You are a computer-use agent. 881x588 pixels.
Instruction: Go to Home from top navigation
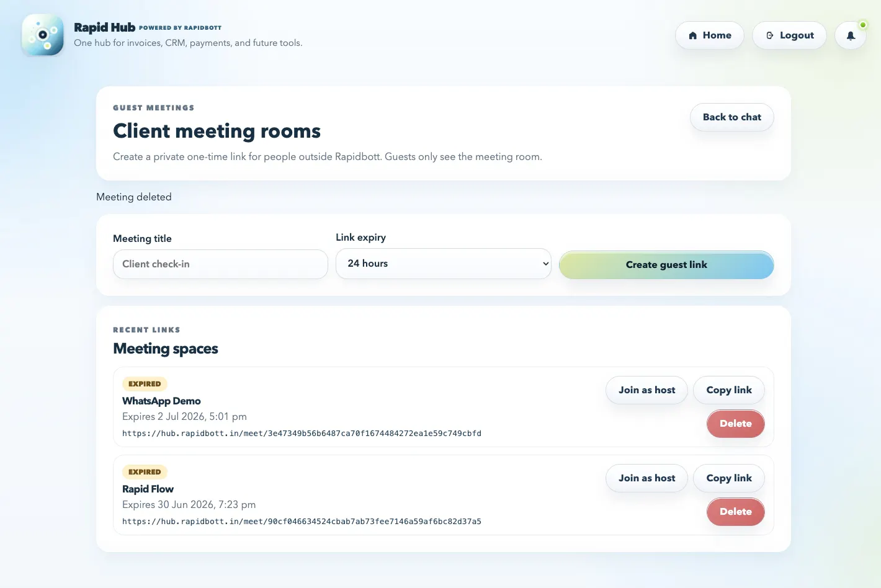[710, 35]
